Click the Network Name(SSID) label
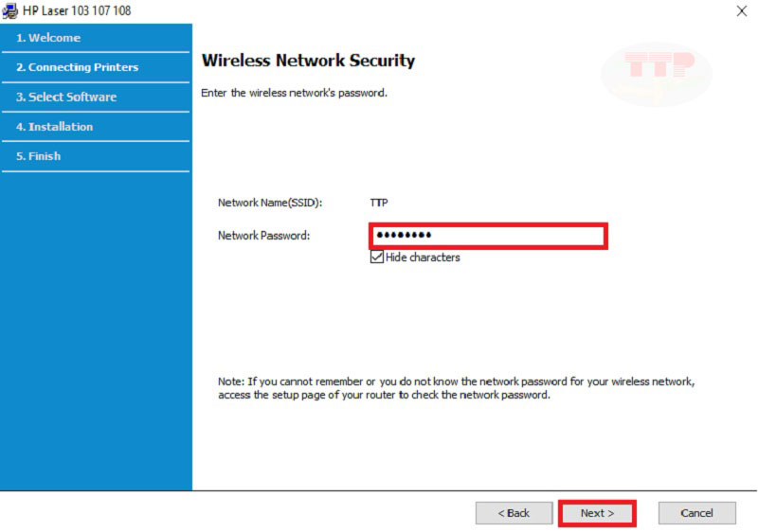The image size is (758, 532). click(270, 203)
